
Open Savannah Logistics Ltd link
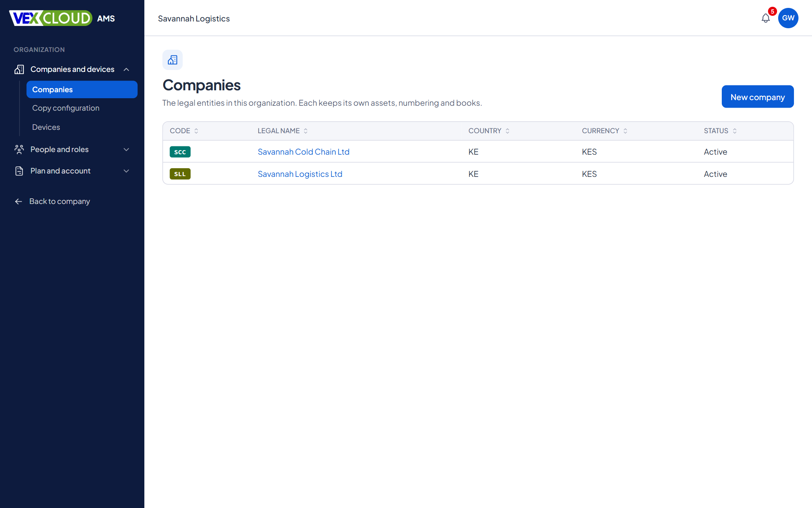click(x=300, y=174)
